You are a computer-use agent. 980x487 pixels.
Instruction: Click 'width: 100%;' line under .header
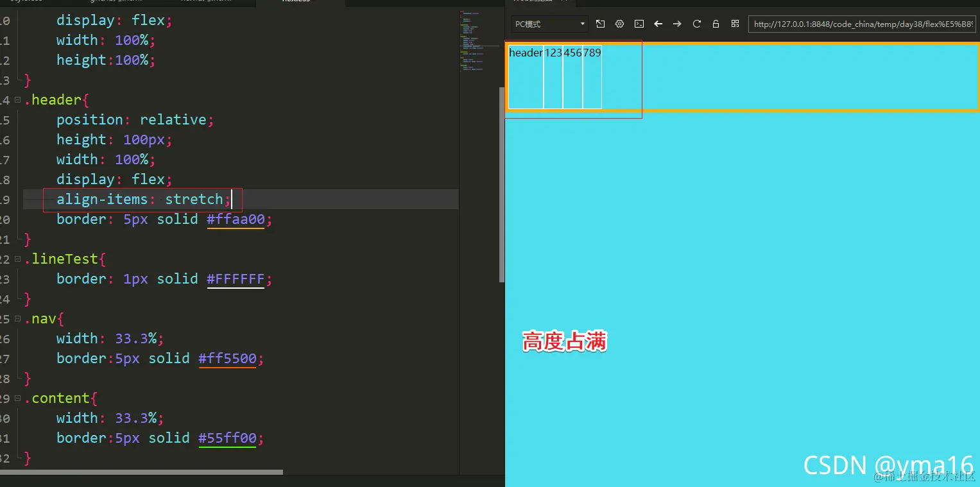pos(107,160)
